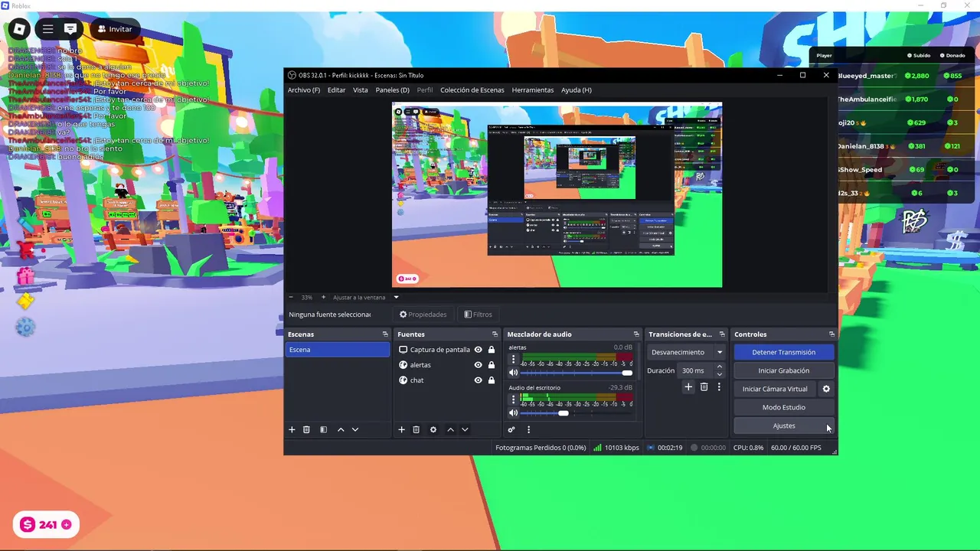980x551 pixels.
Task: Click Iniciar Cámara Virtual button
Action: [774, 389]
